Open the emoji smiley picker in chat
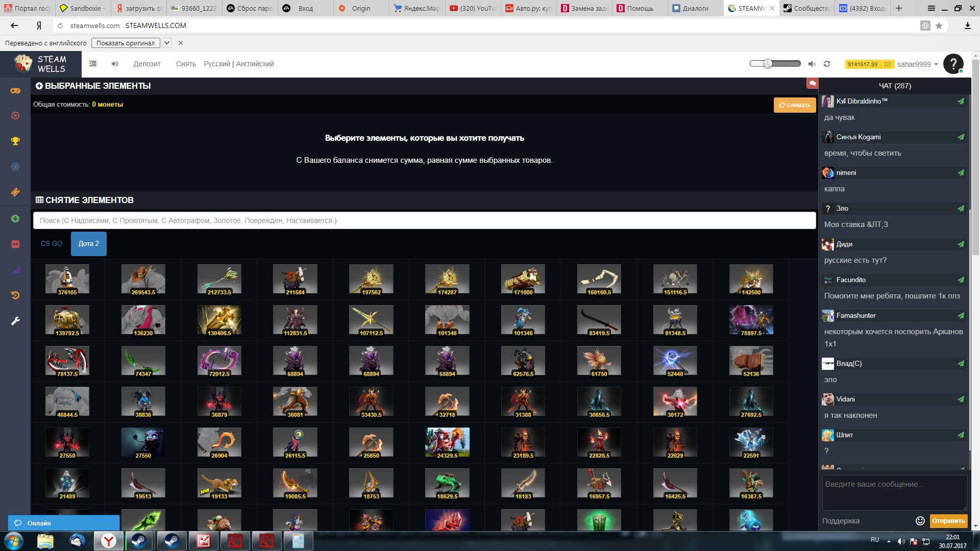This screenshot has height=551, width=980. click(920, 521)
